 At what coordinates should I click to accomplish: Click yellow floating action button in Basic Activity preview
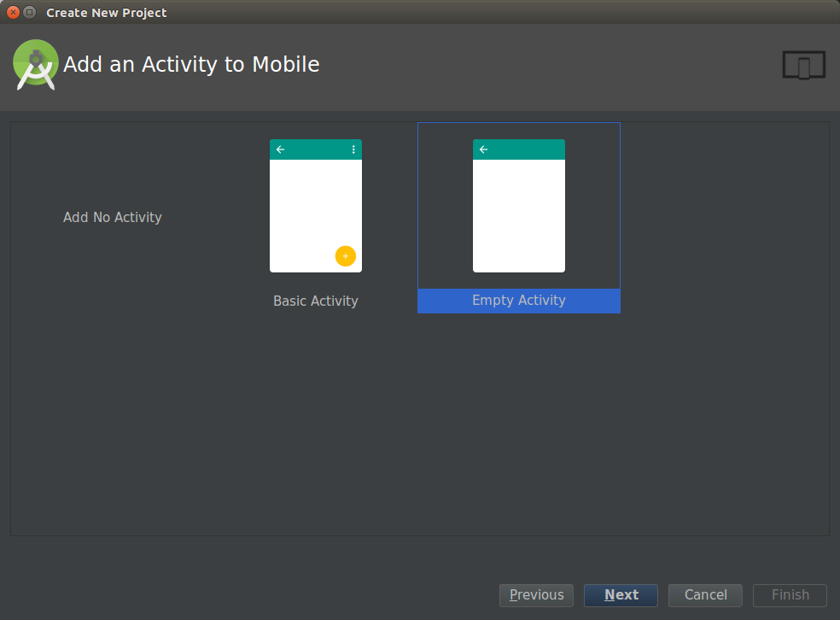coord(345,256)
